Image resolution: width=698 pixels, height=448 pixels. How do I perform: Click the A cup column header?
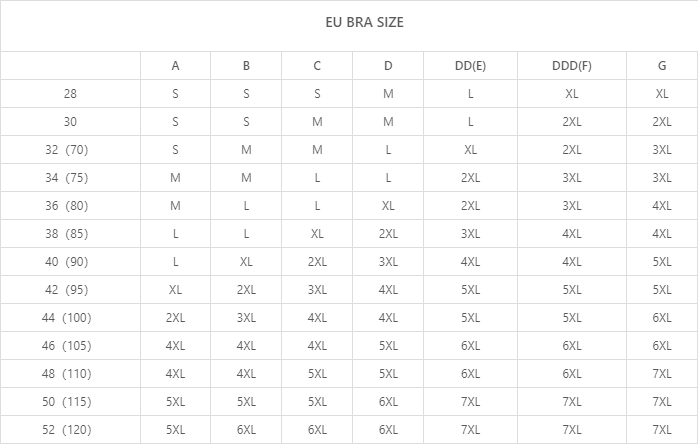click(175, 66)
